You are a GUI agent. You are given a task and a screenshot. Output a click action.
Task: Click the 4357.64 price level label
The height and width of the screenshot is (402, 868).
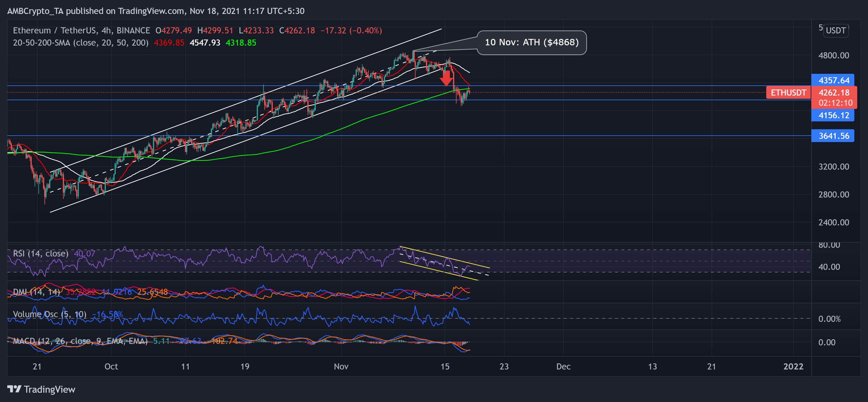click(x=833, y=80)
